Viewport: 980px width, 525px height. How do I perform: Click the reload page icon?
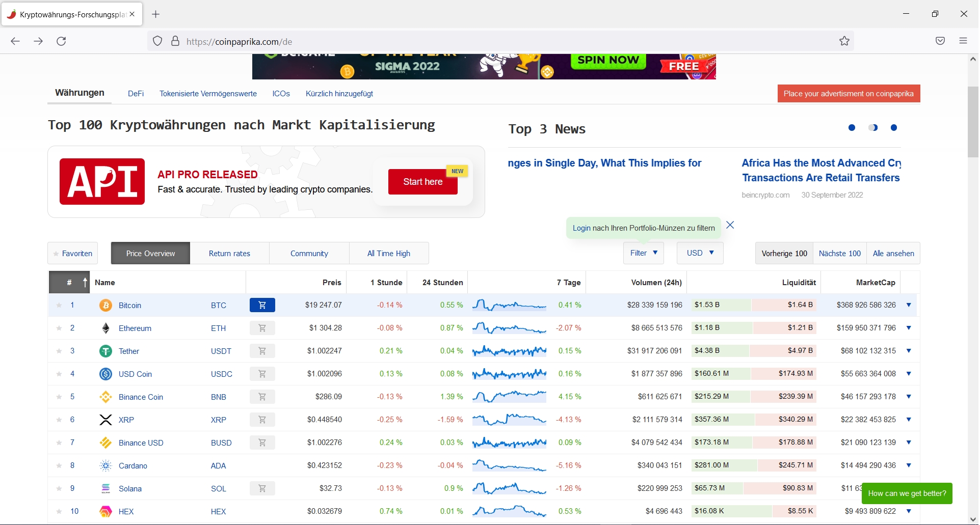click(61, 41)
